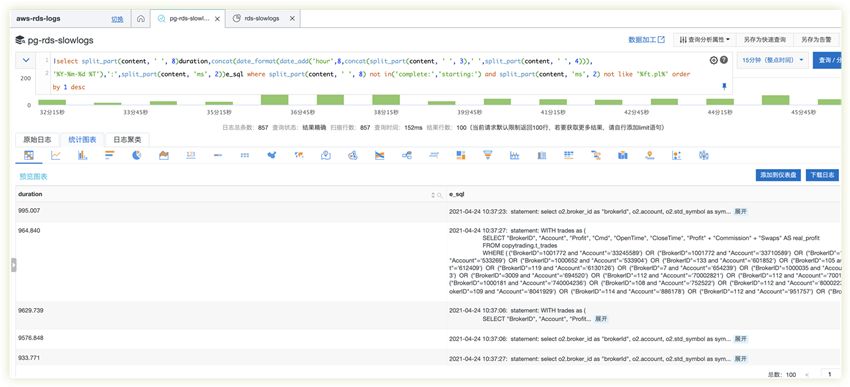
Task: Open the 统计图表 tab
Action: pyautogui.click(x=82, y=140)
